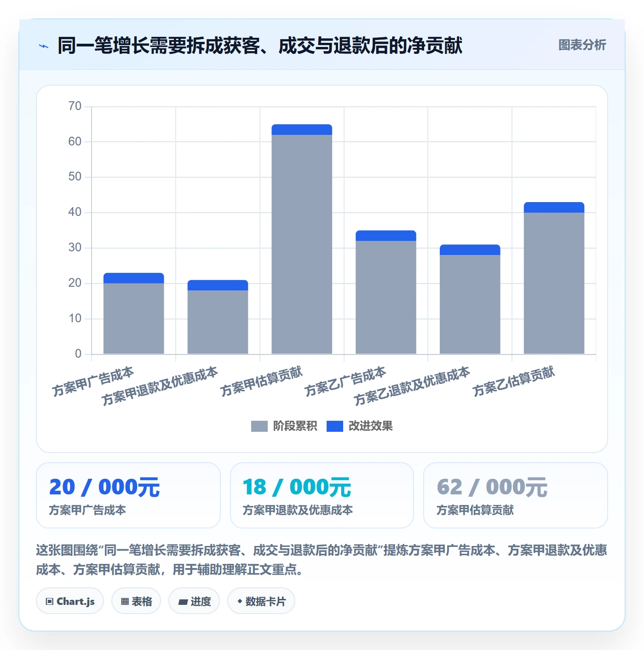Click the y-axis tick label 60
644x650 pixels.
[75, 142]
